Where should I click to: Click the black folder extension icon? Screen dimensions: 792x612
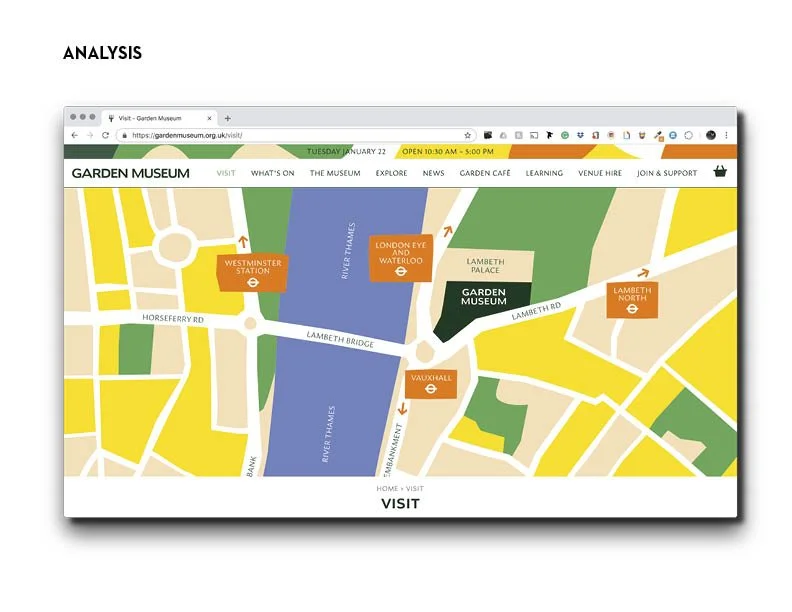point(488,135)
